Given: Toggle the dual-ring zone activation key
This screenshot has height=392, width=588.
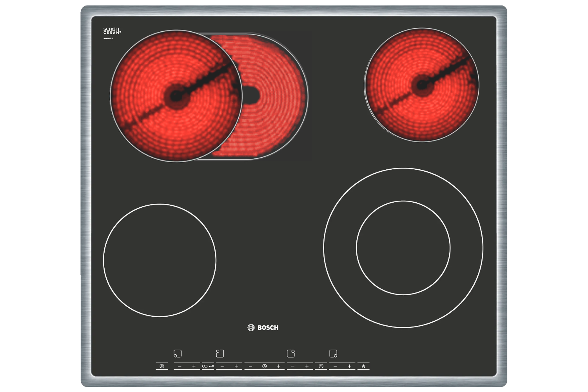Looking at the screenshot, I should [321, 366].
